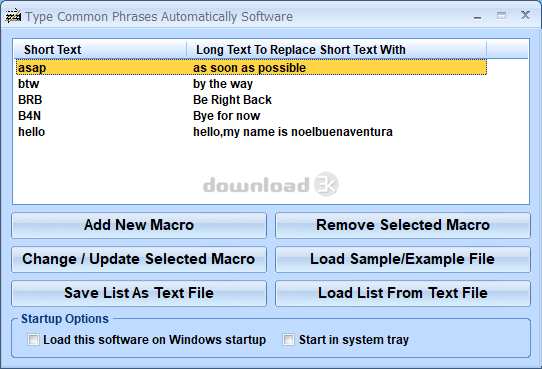Click 'by the way' long text cell
The width and height of the screenshot is (542, 369).
(223, 84)
